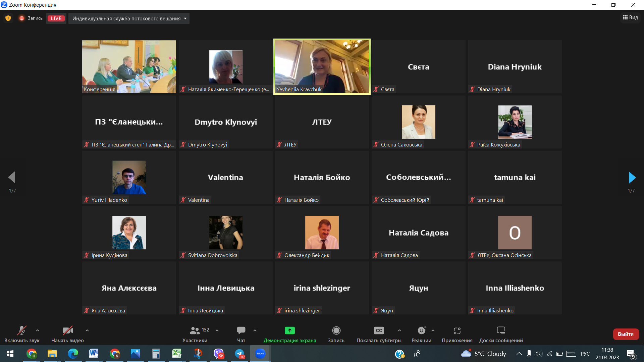644x362 pixels.
Task: Click the Record circle icon
Action: (336, 330)
